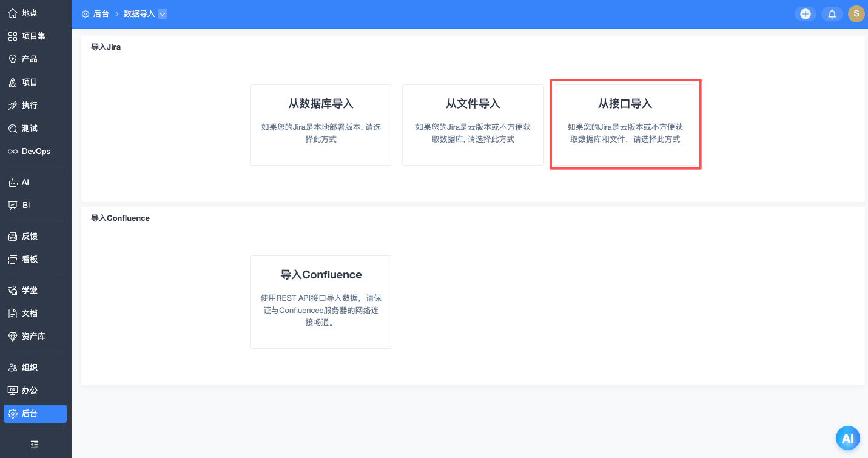Screen dimensions: 868x458
Task: Open the DevOps section
Action: (x=35, y=151)
